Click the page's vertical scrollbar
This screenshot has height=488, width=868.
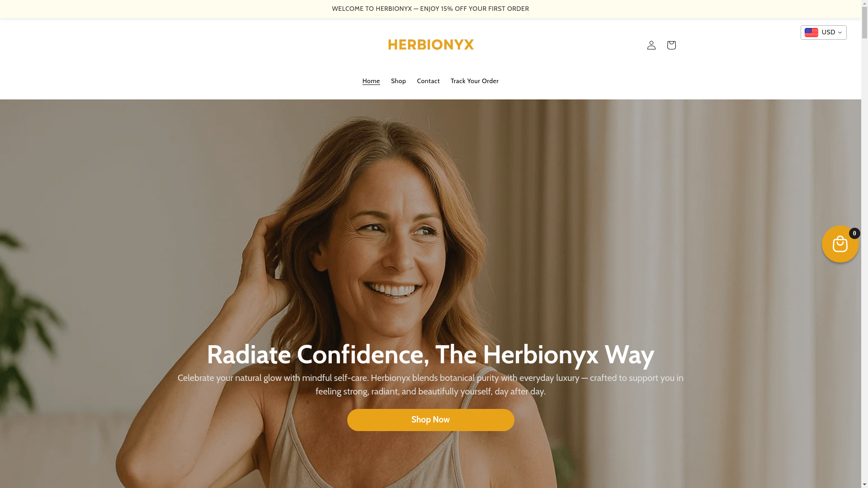point(864,244)
